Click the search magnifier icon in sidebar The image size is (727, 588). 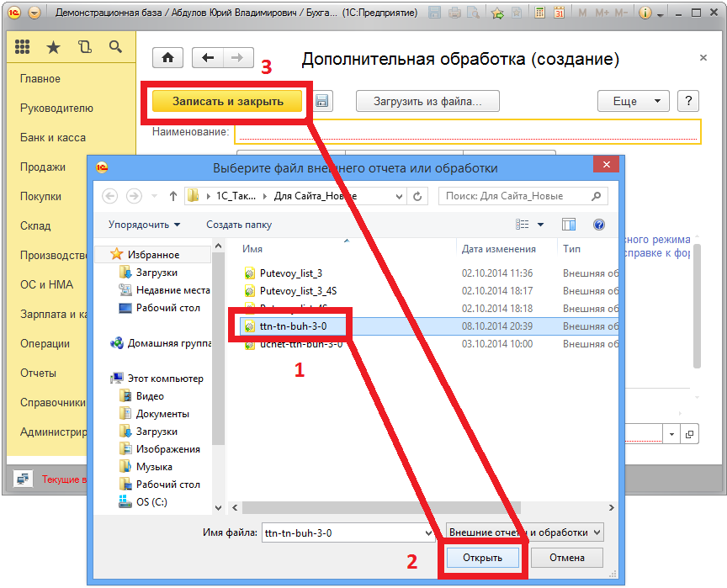[x=115, y=48]
